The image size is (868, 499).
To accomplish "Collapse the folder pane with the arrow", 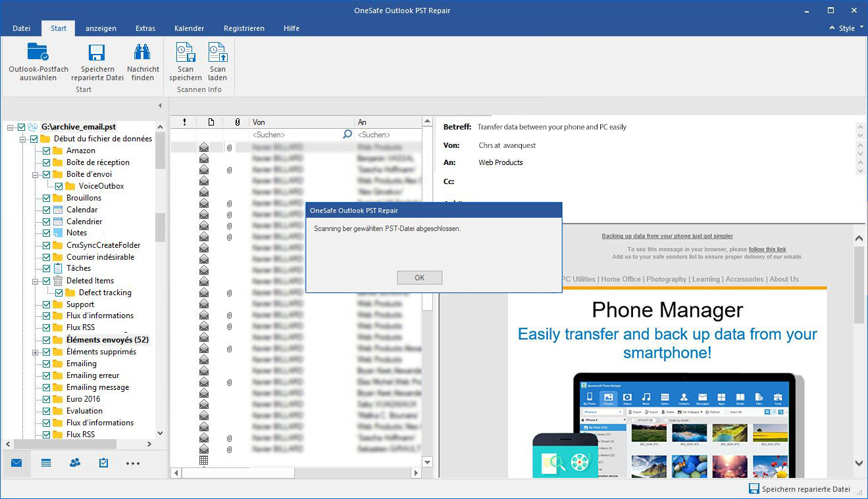I will pyautogui.click(x=160, y=105).
